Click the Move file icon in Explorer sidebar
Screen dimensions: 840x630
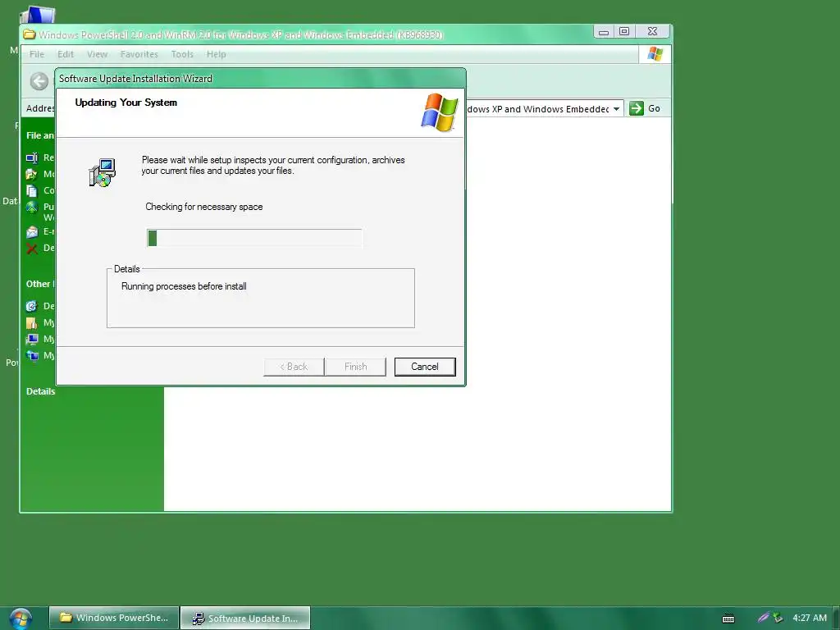pos(32,174)
